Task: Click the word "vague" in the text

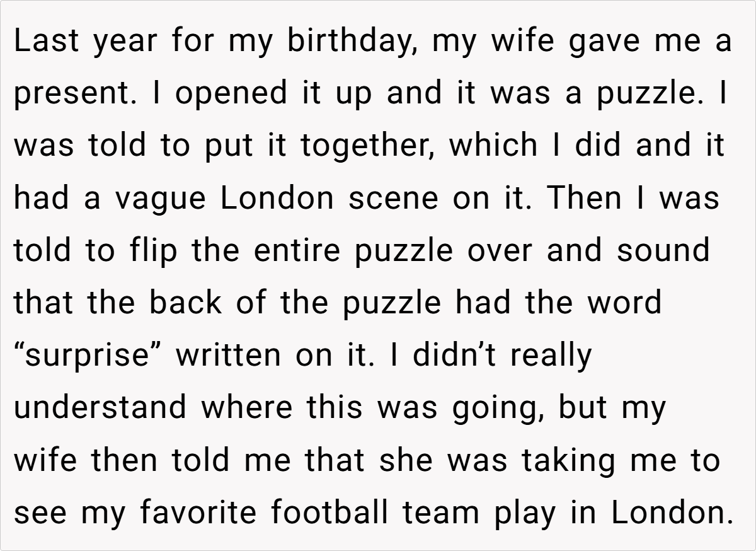Action: [161, 199]
